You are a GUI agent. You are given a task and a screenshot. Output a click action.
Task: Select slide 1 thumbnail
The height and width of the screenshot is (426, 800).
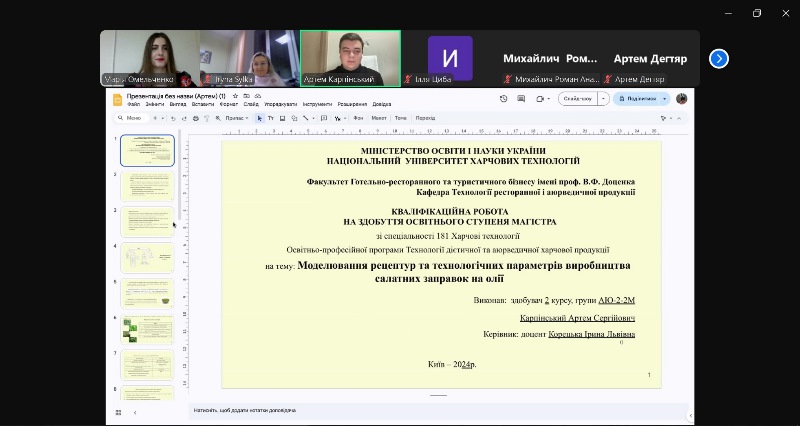147,151
